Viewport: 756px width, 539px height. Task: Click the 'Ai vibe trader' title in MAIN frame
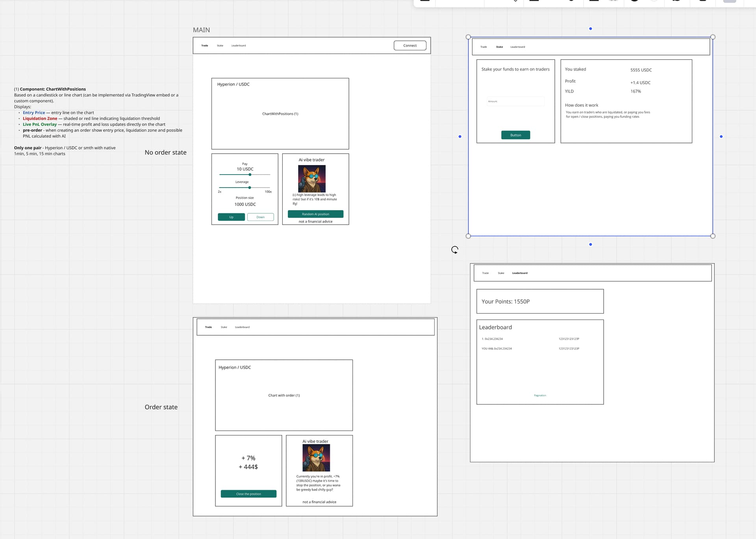pos(311,160)
